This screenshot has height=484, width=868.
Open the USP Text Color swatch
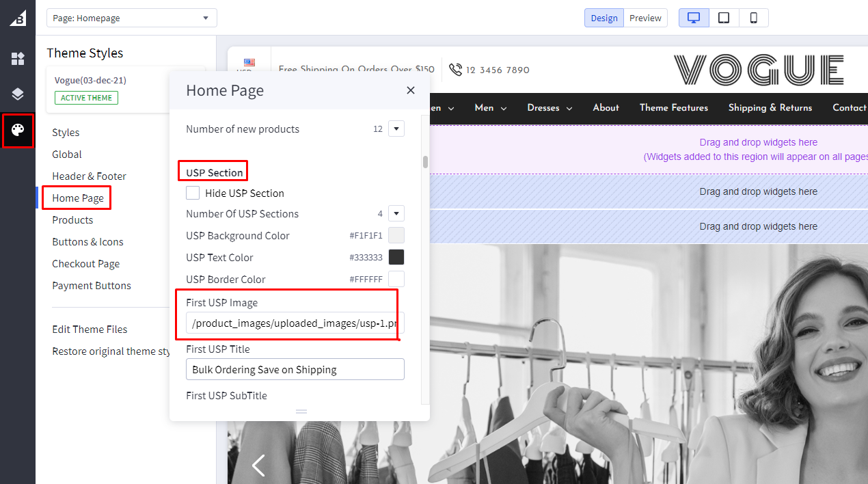click(x=396, y=257)
